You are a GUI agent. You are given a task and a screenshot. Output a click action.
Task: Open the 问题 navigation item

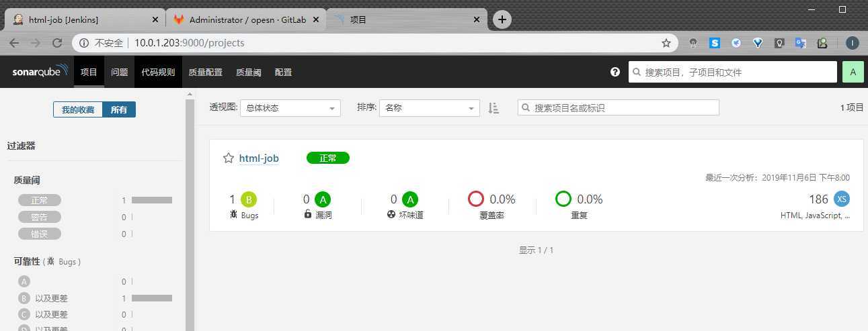click(x=119, y=72)
